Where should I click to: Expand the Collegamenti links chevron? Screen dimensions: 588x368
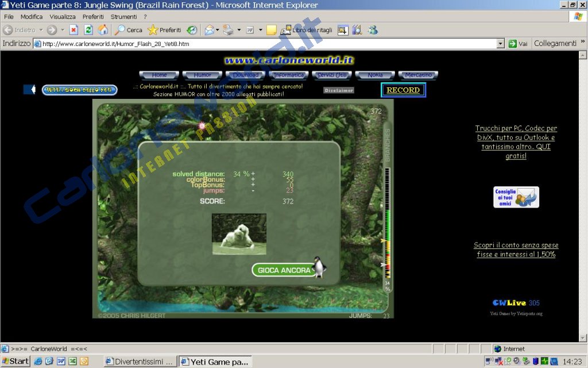tap(583, 41)
